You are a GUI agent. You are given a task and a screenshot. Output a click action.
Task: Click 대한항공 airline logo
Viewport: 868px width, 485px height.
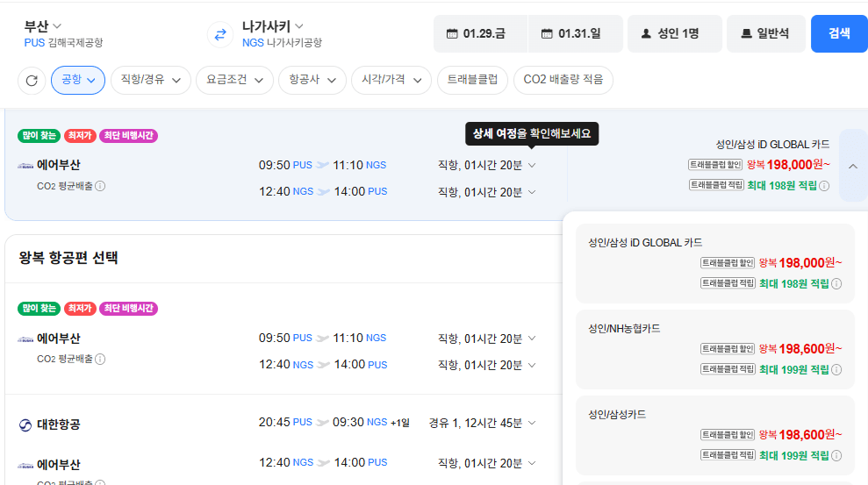pos(25,424)
